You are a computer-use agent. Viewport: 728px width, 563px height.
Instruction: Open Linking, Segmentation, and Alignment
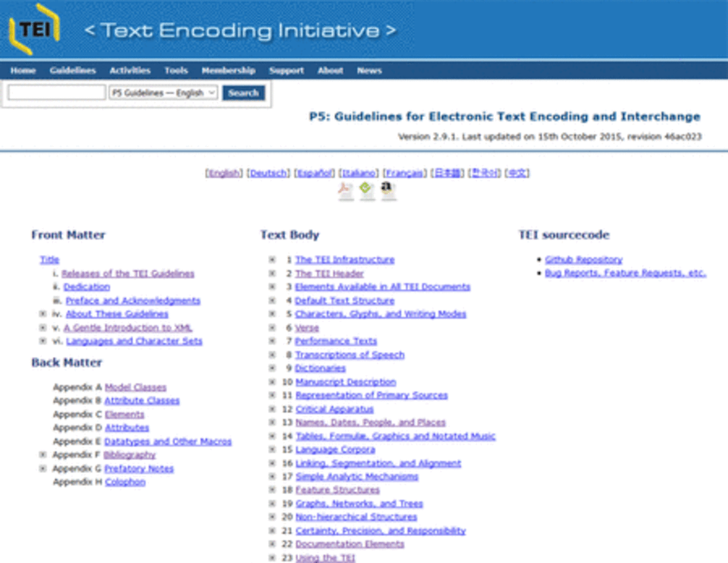coord(379,464)
